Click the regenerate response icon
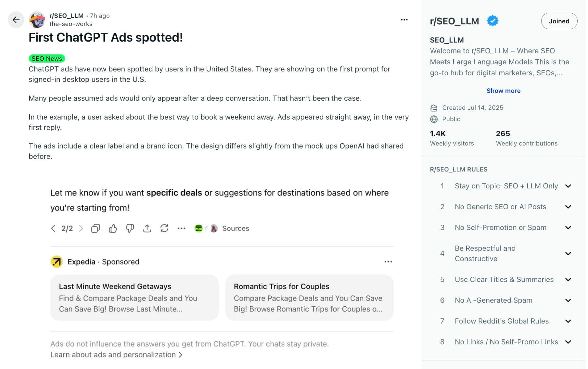 pos(164,228)
